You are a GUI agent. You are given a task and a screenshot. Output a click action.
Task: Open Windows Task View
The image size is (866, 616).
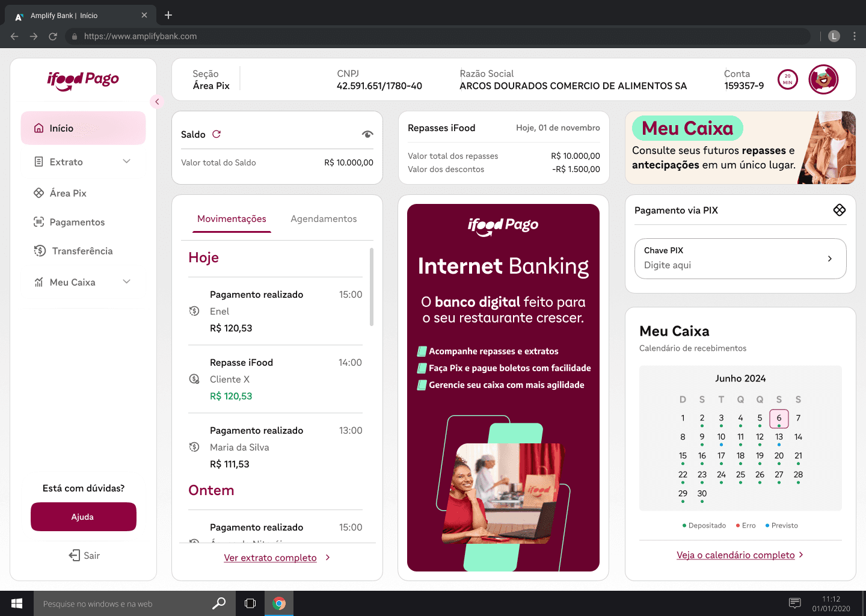pyautogui.click(x=250, y=603)
